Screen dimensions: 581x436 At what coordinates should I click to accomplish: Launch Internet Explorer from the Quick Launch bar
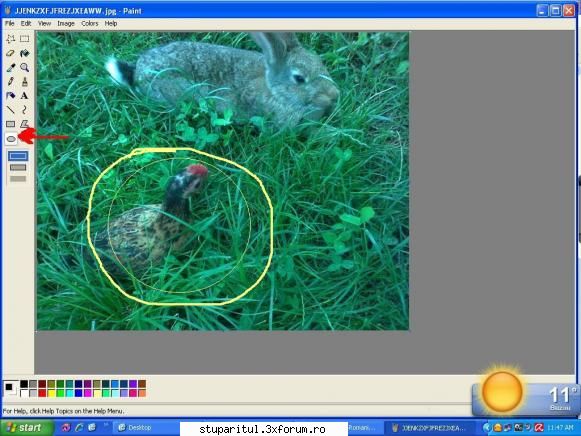(79, 427)
